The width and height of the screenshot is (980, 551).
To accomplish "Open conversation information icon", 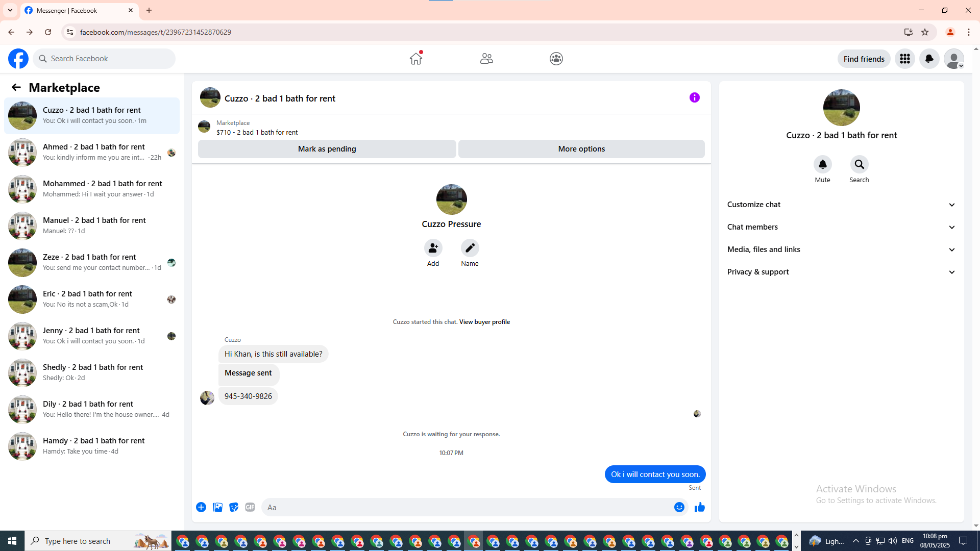I will point(695,97).
